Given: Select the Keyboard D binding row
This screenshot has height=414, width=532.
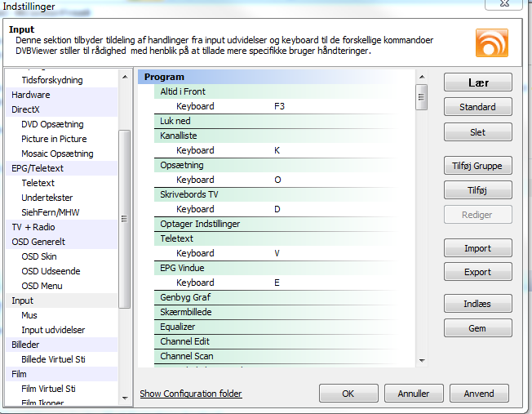Looking at the screenshot, I should (284, 209).
